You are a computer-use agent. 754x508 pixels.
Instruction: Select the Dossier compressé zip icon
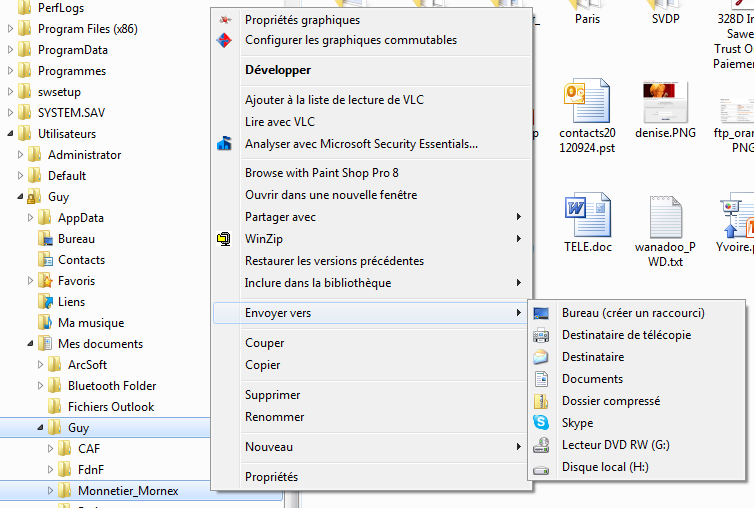tap(541, 401)
